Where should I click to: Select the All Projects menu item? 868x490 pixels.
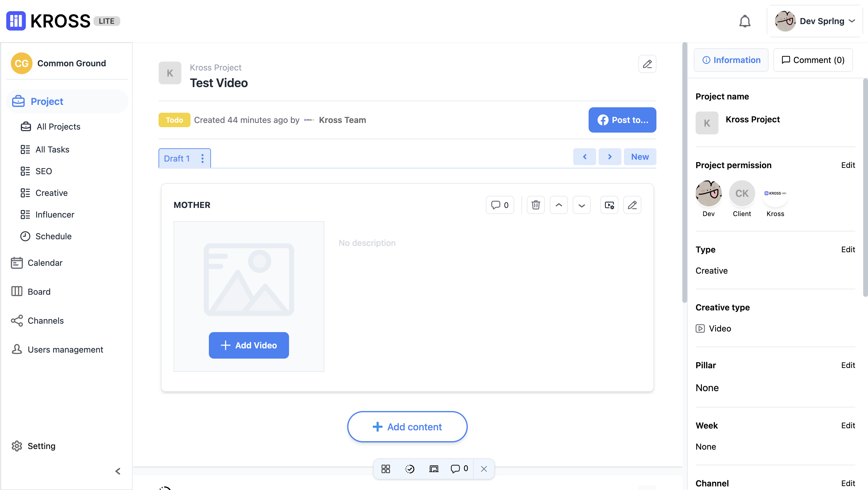click(x=58, y=126)
